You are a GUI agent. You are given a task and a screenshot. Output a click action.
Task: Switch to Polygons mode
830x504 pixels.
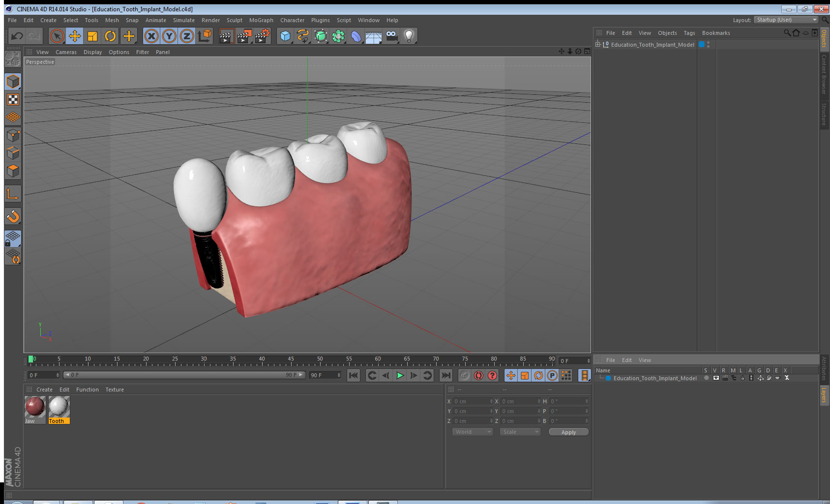[13, 170]
